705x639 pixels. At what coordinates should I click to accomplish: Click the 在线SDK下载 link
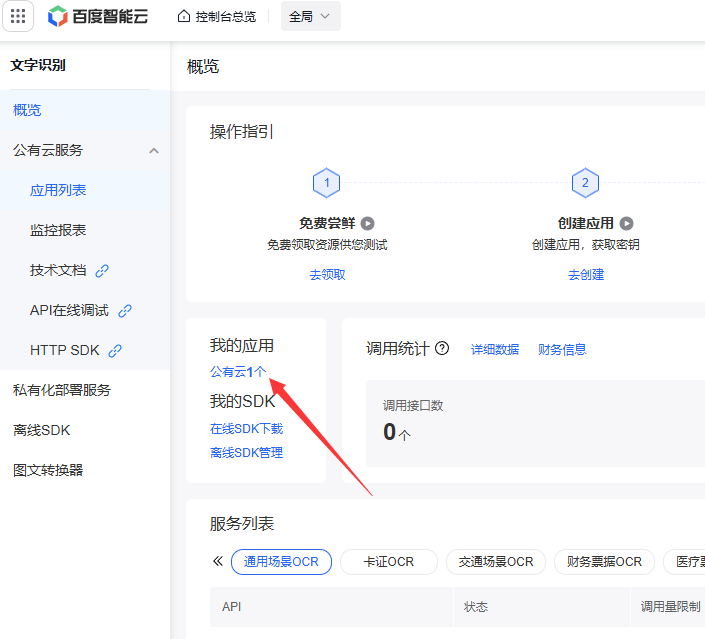[246, 428]
